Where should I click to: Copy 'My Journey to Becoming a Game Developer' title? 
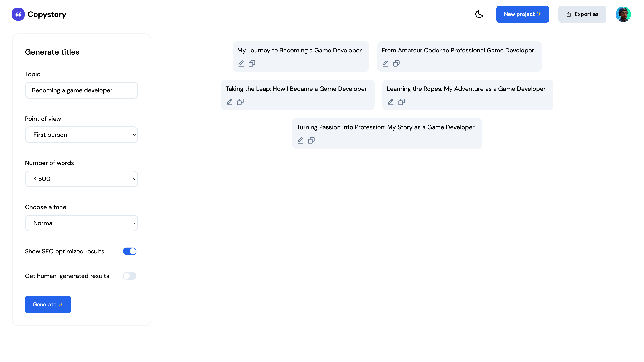point(252,63)
